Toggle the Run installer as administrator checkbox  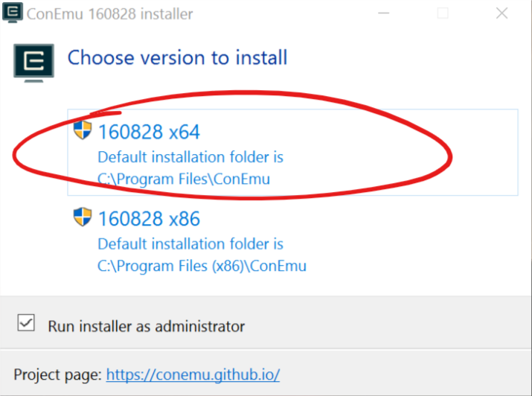[x=26, y=323]
